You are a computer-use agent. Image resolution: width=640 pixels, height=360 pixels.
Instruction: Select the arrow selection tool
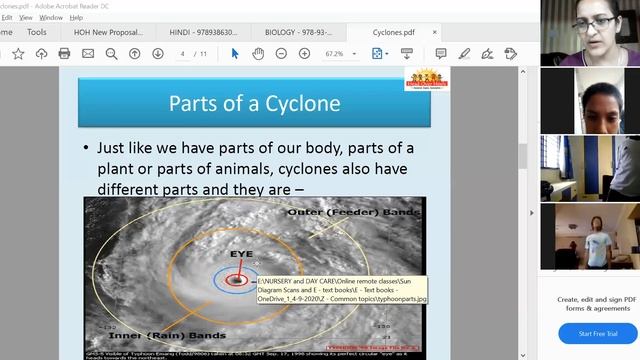235,53
